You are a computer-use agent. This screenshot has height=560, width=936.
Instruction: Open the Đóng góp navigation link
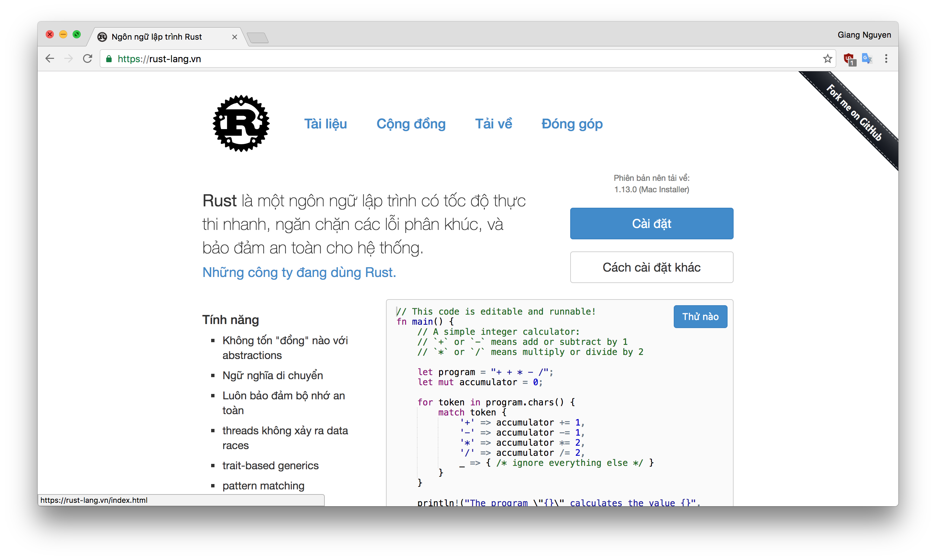(572, 124)
